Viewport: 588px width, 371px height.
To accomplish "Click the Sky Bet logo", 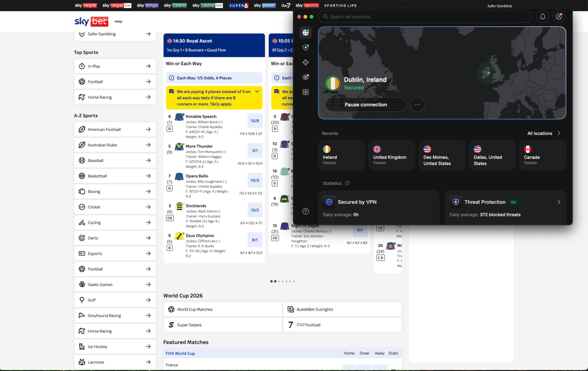I will (91, 21).
